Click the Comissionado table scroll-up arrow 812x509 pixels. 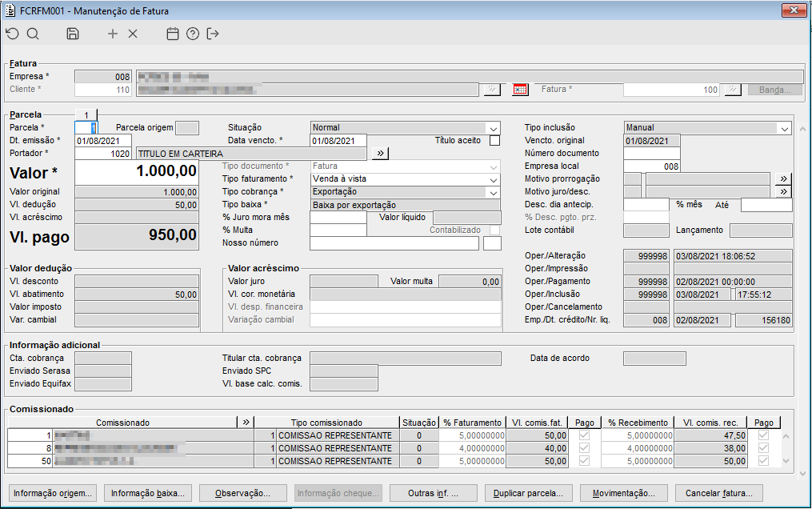[786, 436]
